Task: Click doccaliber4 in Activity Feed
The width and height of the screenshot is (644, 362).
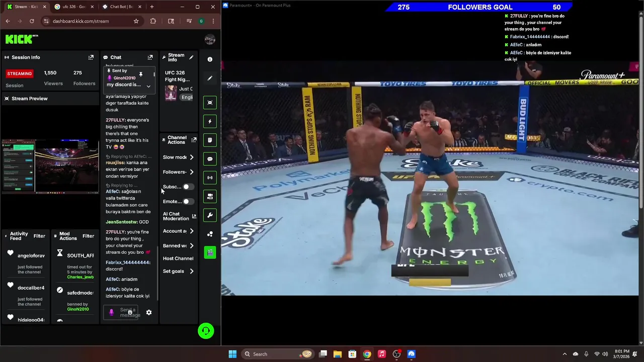Action: (31, 288)
